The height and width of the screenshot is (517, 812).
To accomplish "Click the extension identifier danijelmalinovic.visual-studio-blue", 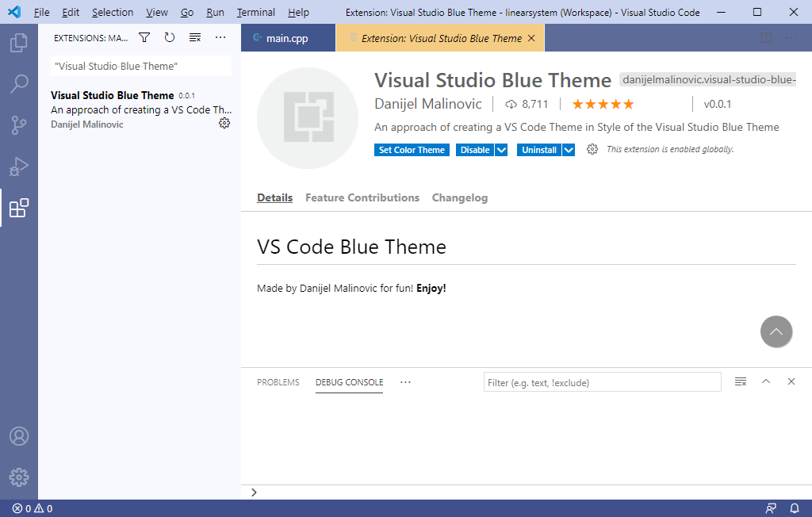I will coord(708,80).
